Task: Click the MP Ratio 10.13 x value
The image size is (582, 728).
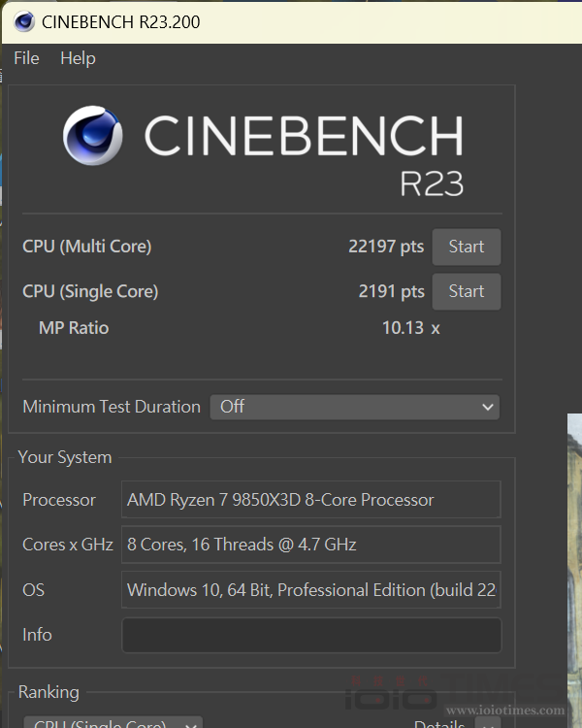Action: point(410,328)
